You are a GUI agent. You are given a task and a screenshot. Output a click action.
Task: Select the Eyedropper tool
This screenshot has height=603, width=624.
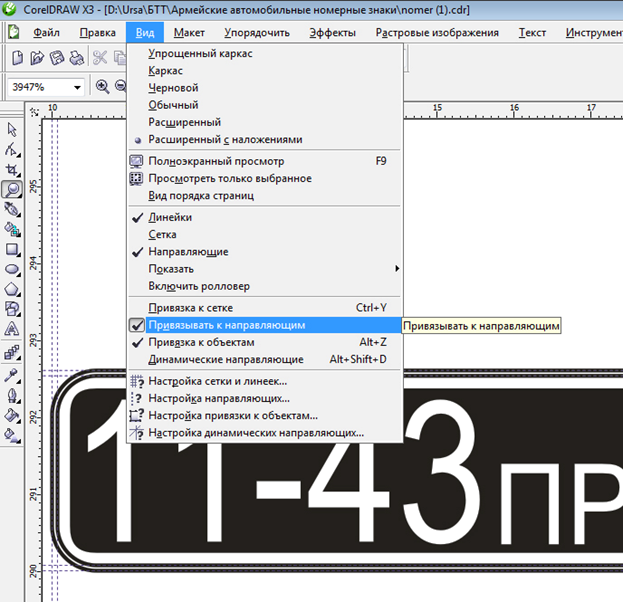pos(12,375)
